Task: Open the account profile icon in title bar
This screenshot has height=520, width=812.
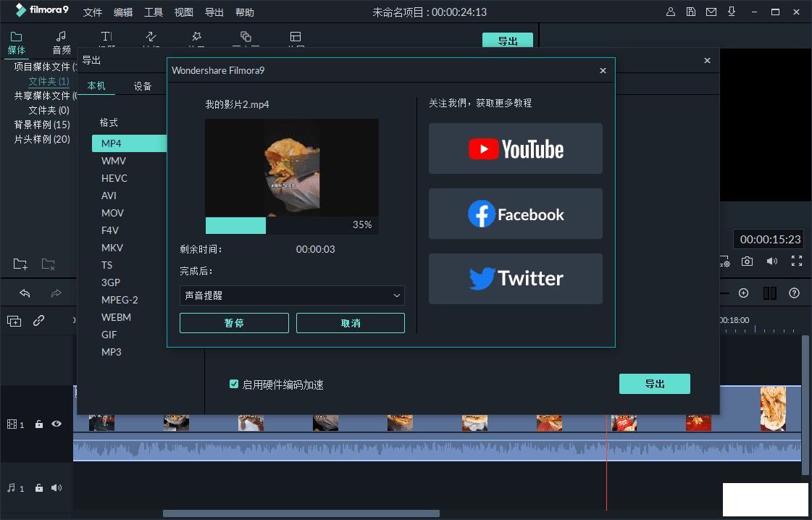Action: tap(671, 12)
